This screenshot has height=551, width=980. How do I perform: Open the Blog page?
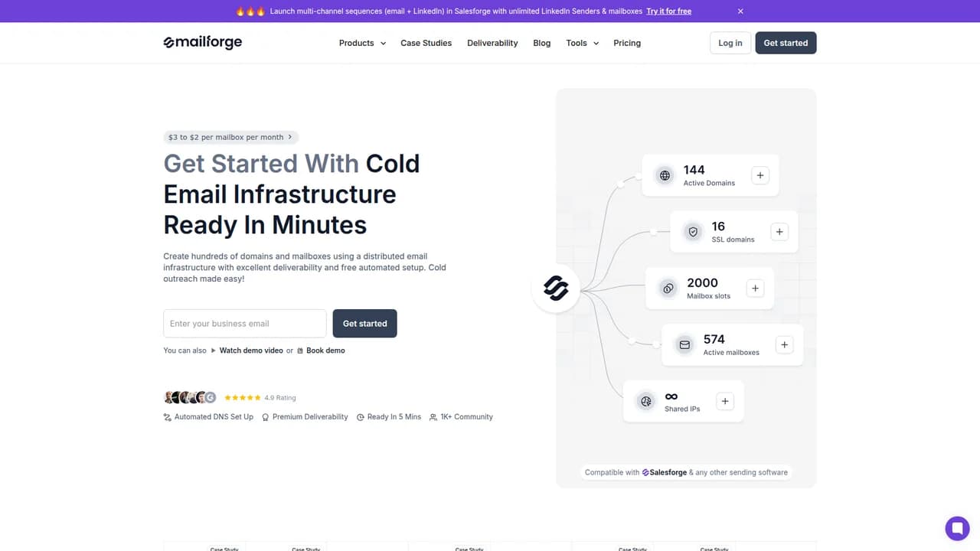(542, 43)
